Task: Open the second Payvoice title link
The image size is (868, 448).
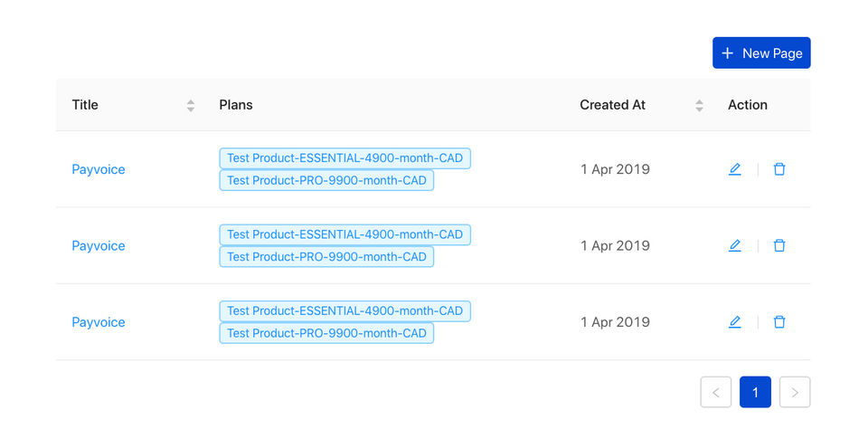Action: pos(99,245)
